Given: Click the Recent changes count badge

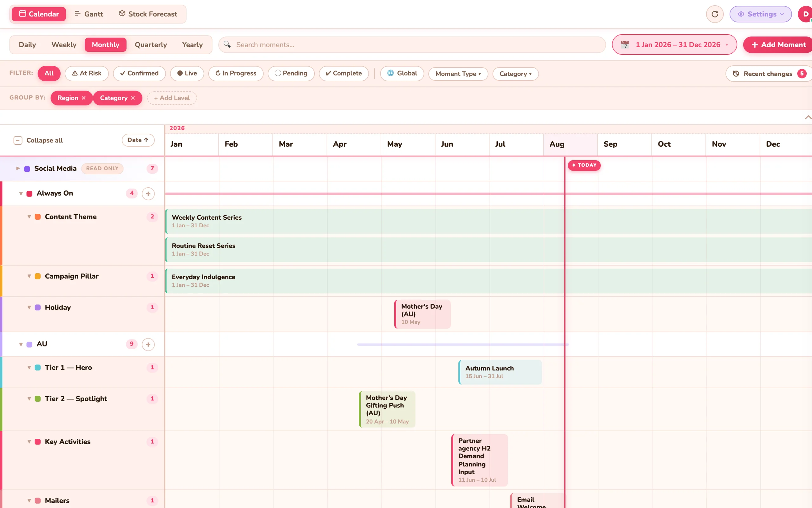Looking at the screenshot, I should pyautogui.click(x=802, y=74).
